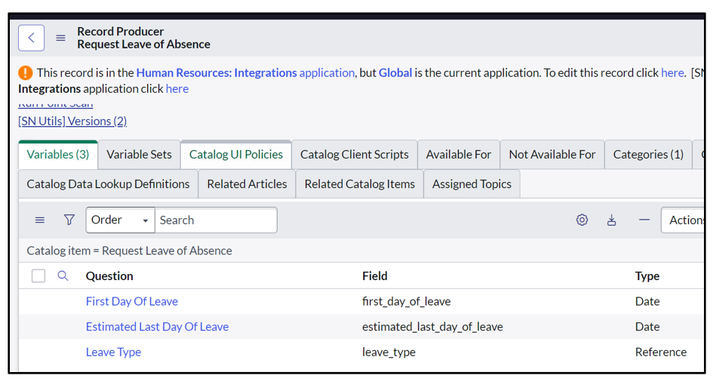Click the Catalog item = Request Leave of Absence breadcrumb

(129, 251)
